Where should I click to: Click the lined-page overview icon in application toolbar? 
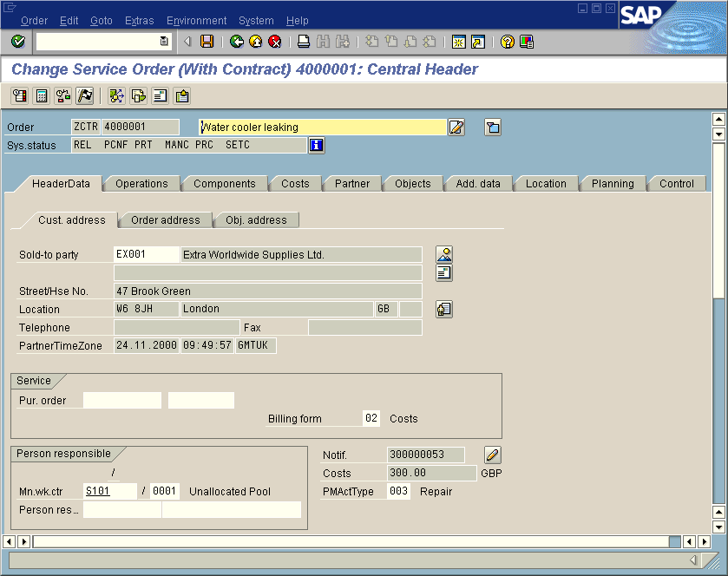(x=161, y=96)
